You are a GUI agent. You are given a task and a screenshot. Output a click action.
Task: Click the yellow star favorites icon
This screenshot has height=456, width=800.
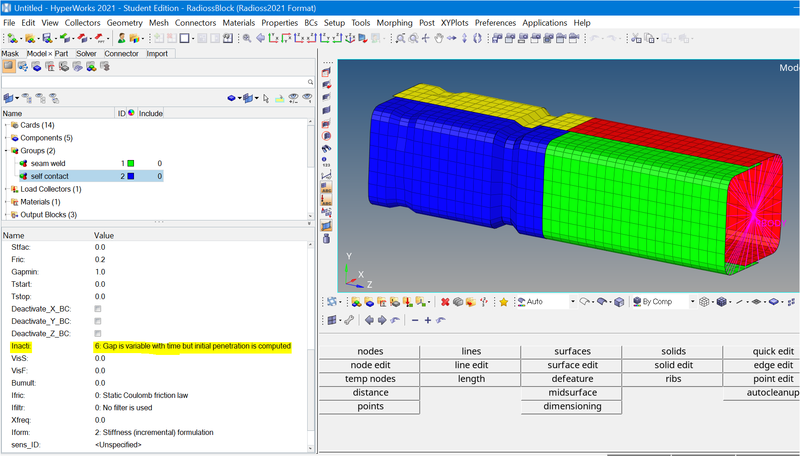point(504,302)
